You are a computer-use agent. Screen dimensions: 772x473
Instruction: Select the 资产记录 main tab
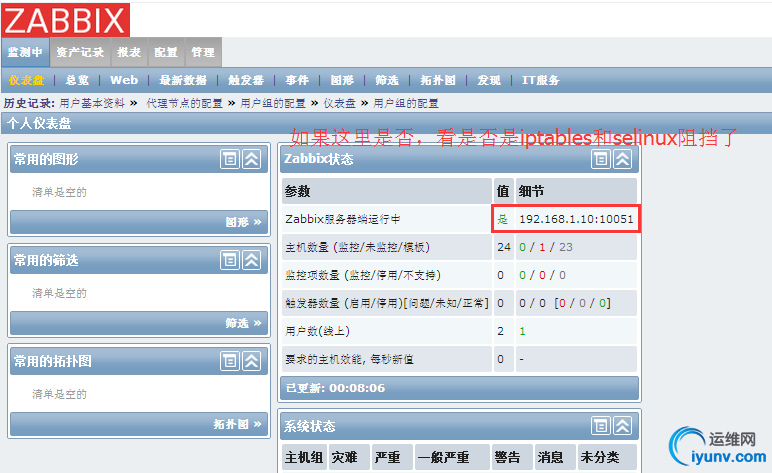pos(80,52)
